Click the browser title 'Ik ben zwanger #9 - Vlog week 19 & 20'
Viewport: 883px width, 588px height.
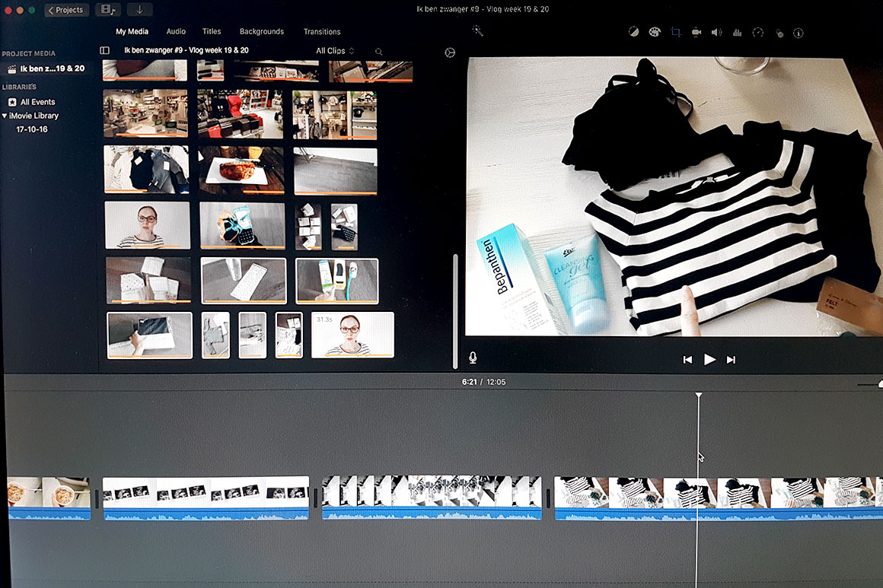[186, 50]
